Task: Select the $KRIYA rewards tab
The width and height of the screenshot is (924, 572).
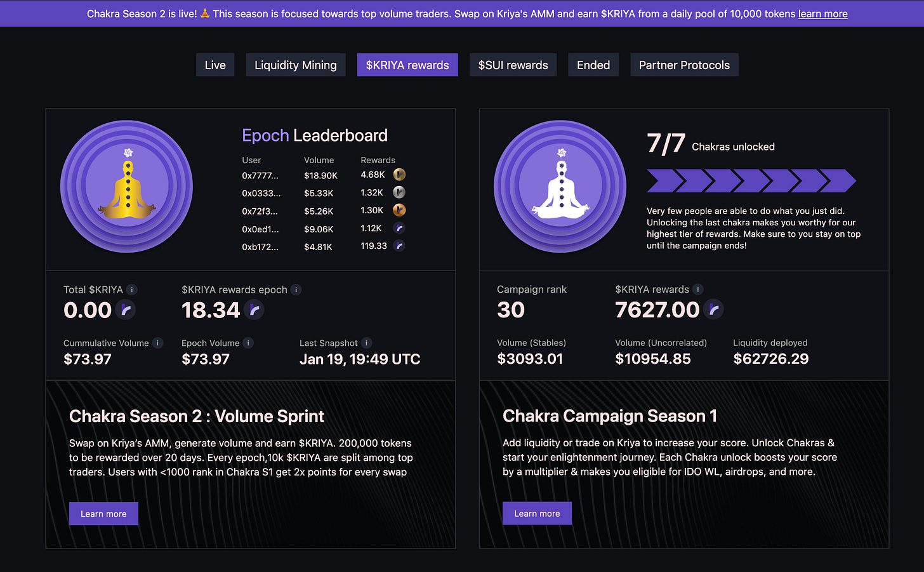Action: 407,65
